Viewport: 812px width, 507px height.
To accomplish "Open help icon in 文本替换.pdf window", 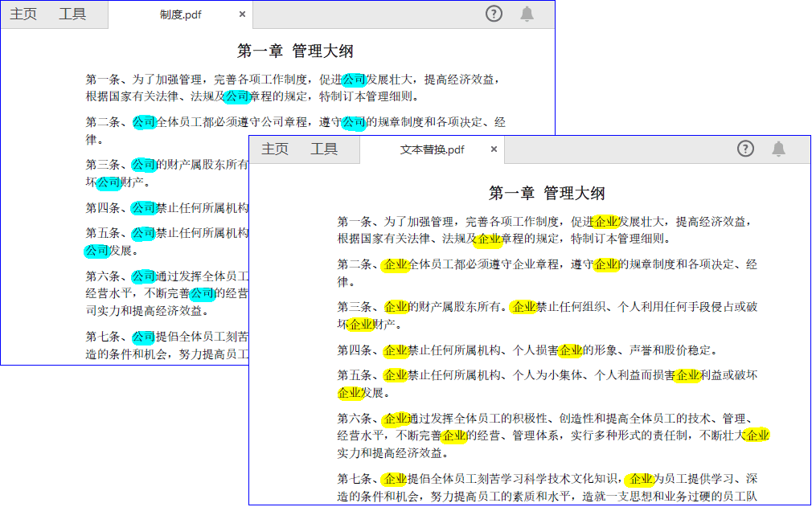I will pyautogui.click(x=745, y=149).
